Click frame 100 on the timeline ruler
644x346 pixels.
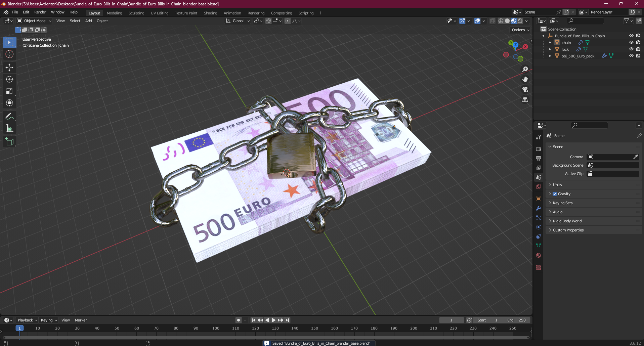point(216,328)
